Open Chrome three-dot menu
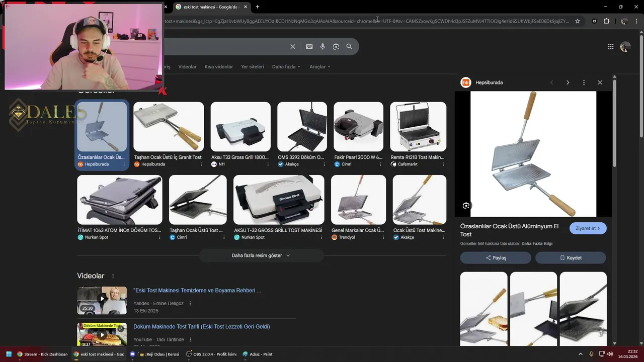Screen dimensions: 644x362 (637, 21)
